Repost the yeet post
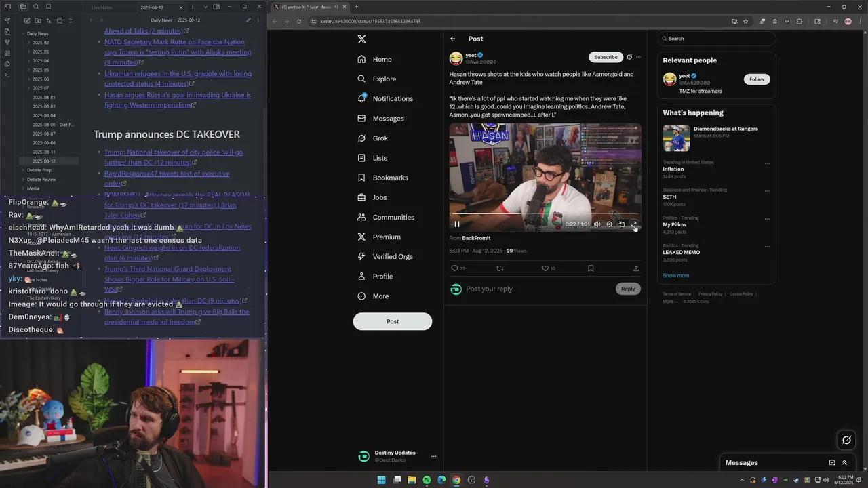This screenshot has width=868, height=488. (500, 268)
